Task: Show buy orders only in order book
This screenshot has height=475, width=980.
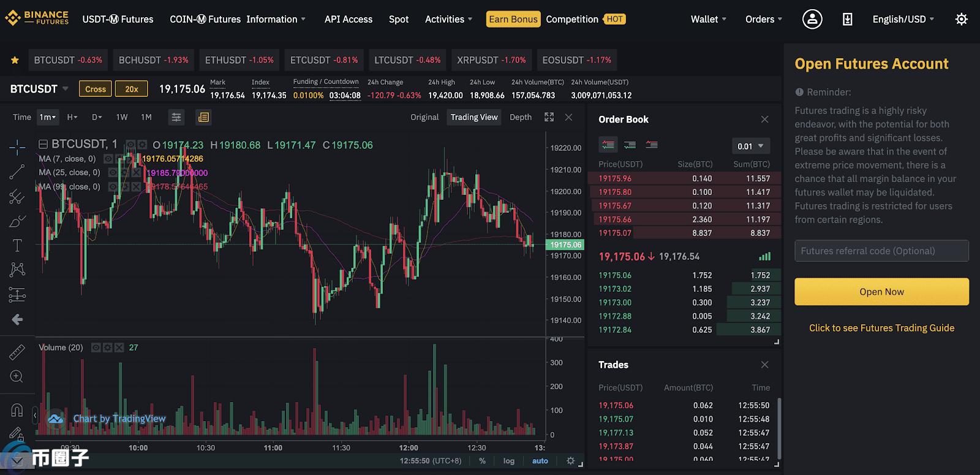Action: [x=630, y=145]
